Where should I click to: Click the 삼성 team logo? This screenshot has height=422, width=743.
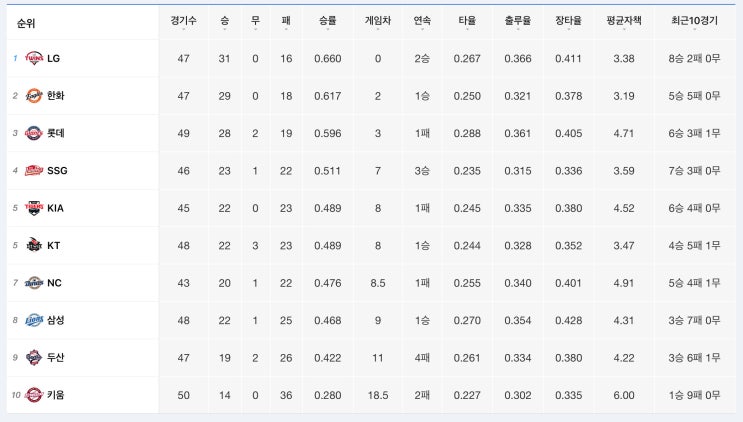[34, 320]
